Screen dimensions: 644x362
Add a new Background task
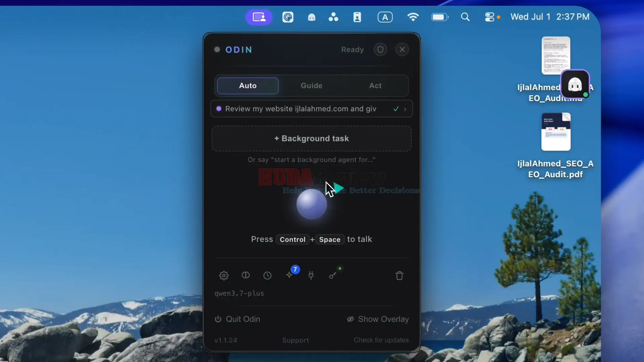point(311,139)
